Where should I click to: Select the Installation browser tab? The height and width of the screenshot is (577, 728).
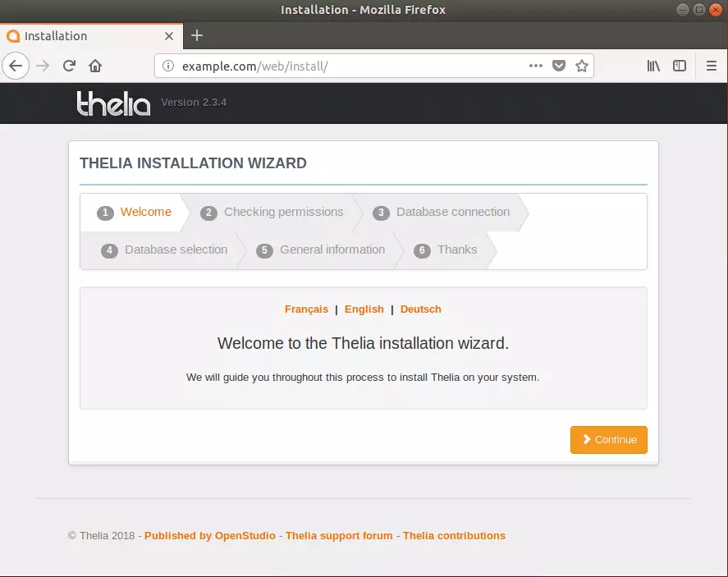pyautogui.click(x=91, y=36)
